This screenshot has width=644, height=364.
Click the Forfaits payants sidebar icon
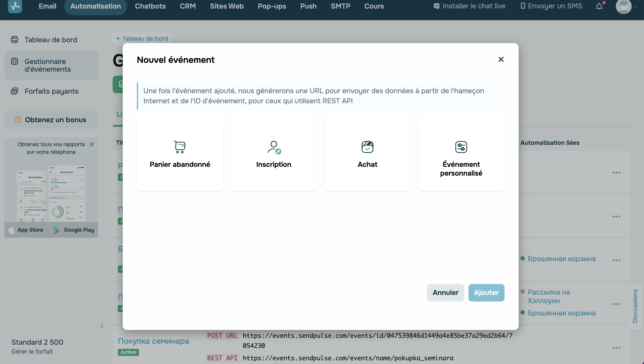[15, 91]
